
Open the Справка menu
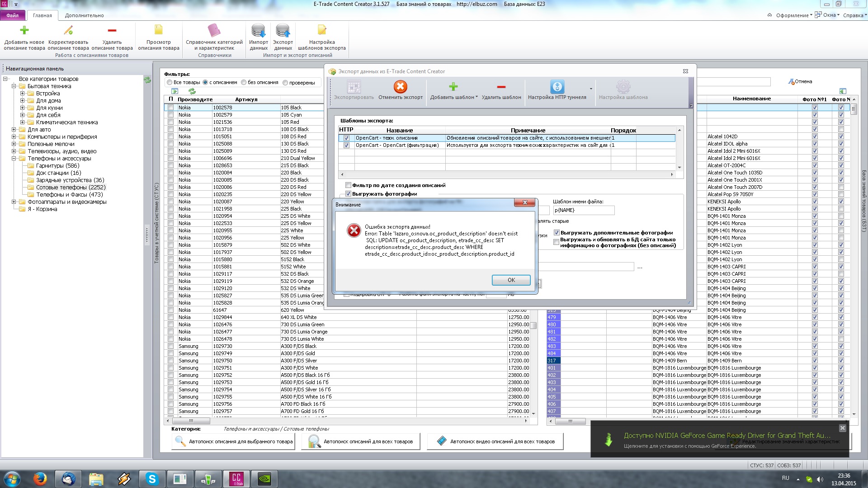855,15
